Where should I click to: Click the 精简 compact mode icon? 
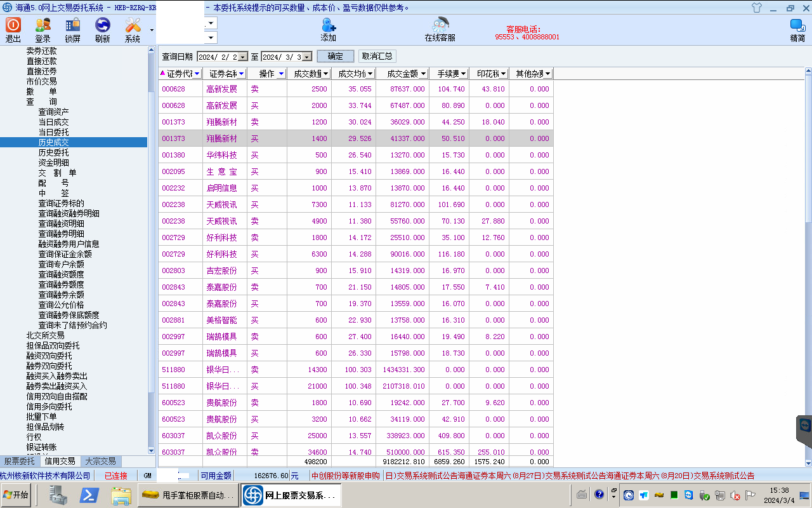tap(797, 25)
